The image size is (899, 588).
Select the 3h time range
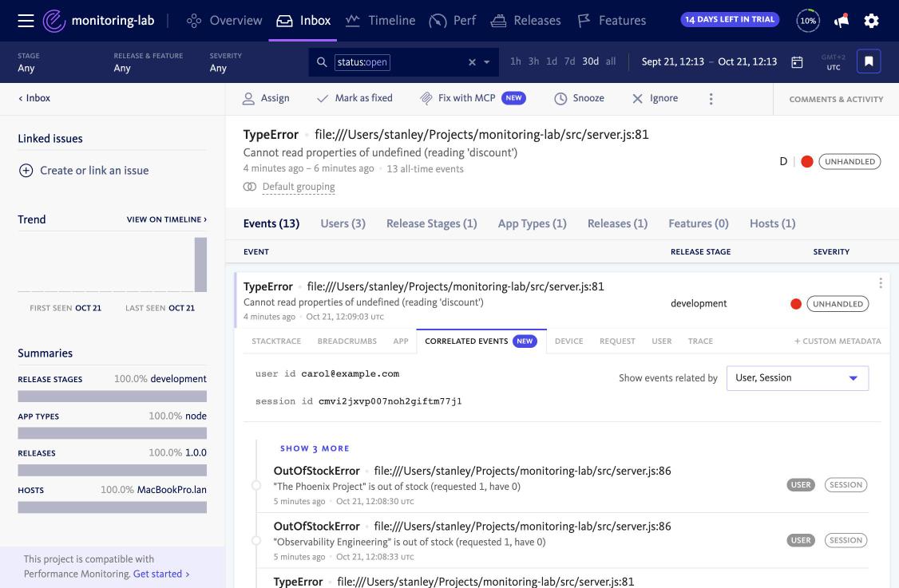tap(533, 61)
